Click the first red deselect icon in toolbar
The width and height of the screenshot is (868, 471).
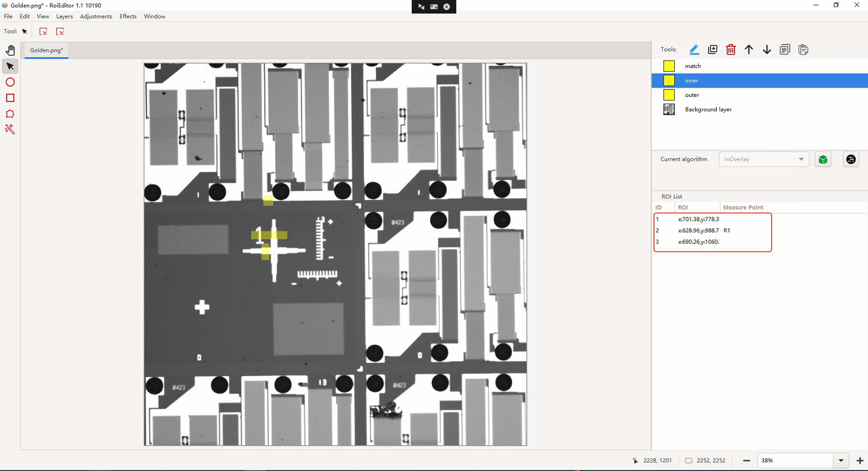43,31
